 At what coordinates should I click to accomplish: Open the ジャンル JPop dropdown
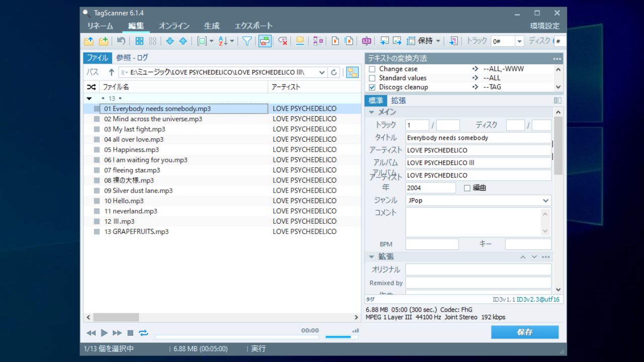coord(546,201)
